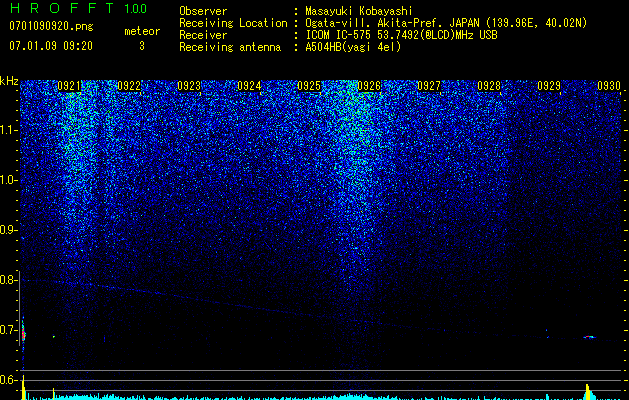The width and height of the screenshot is (629, 400).
Task: Click the yellow power spike near 0930
Action: pyautogui.click(x=588, y=392)
